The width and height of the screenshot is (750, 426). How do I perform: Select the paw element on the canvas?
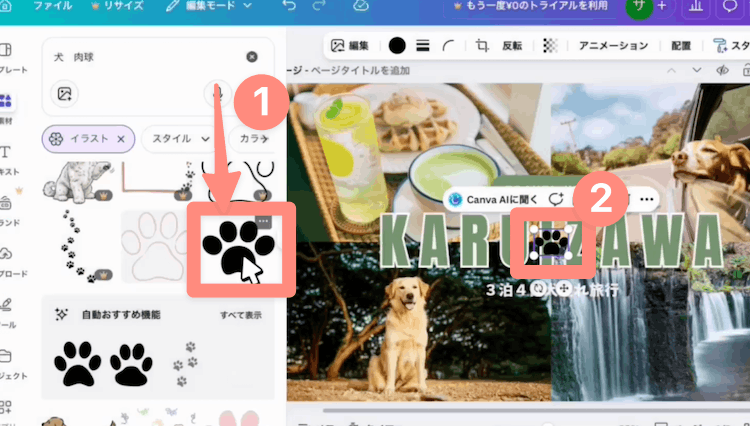(551, 243)
